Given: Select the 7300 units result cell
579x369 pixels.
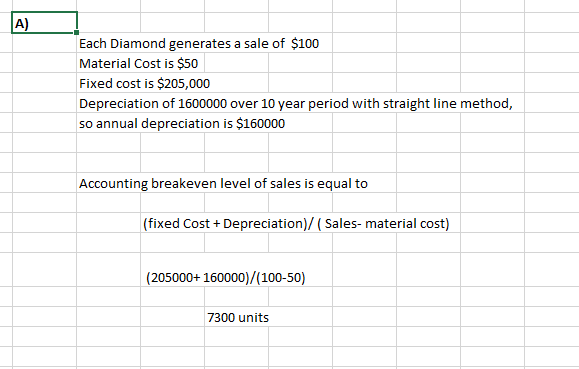Looking at the screenshot, I should (236, 317).
